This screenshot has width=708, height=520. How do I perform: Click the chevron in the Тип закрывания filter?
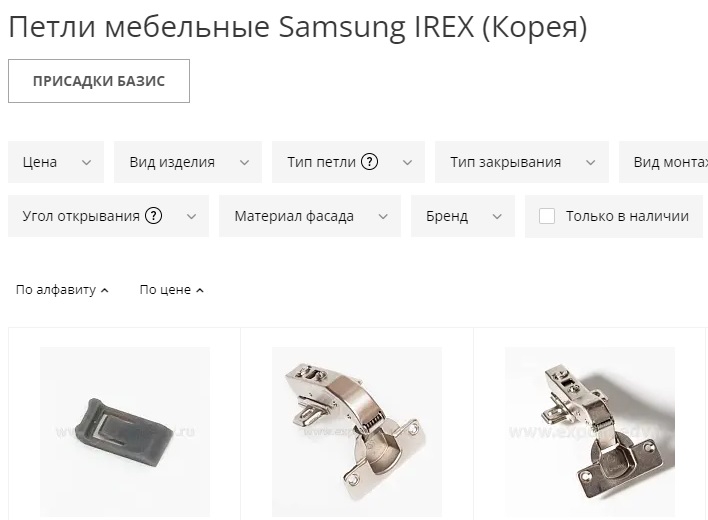coord(590,162)
